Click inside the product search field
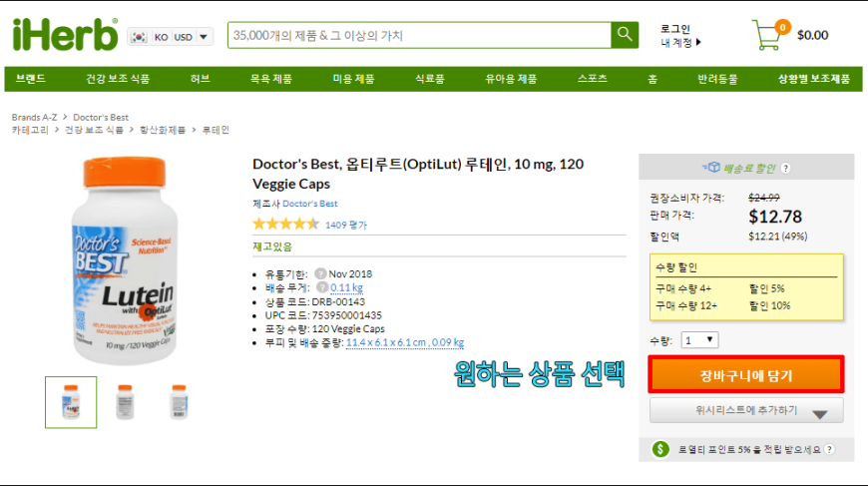Screen dimensions: 868x486 [x=420, y=35]
